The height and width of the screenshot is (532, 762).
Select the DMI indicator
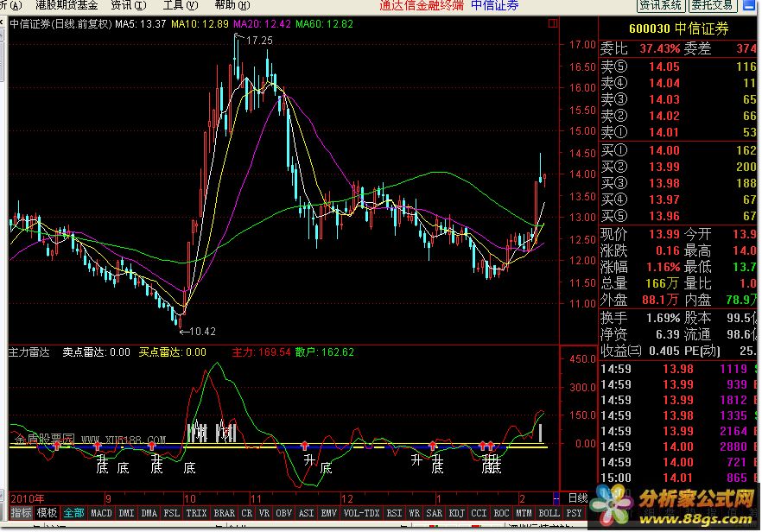tap(126, 512)
